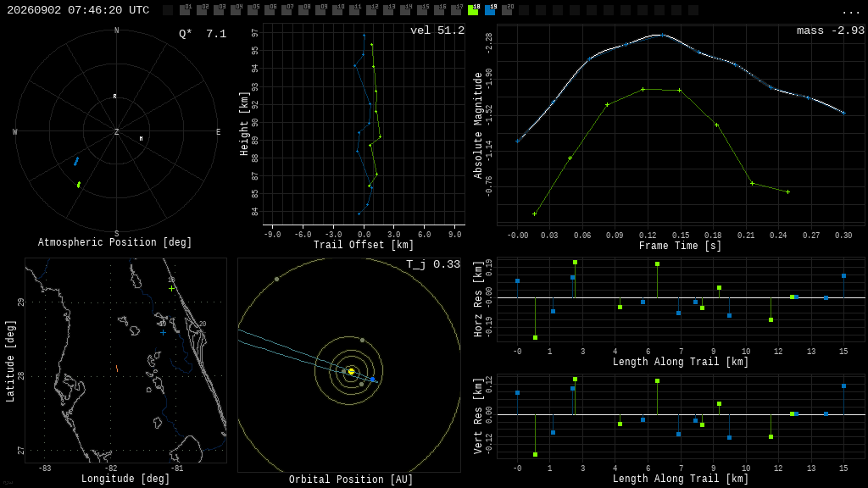Click station square labeled 01
868x488 pixels.
[x=185, y=10]
